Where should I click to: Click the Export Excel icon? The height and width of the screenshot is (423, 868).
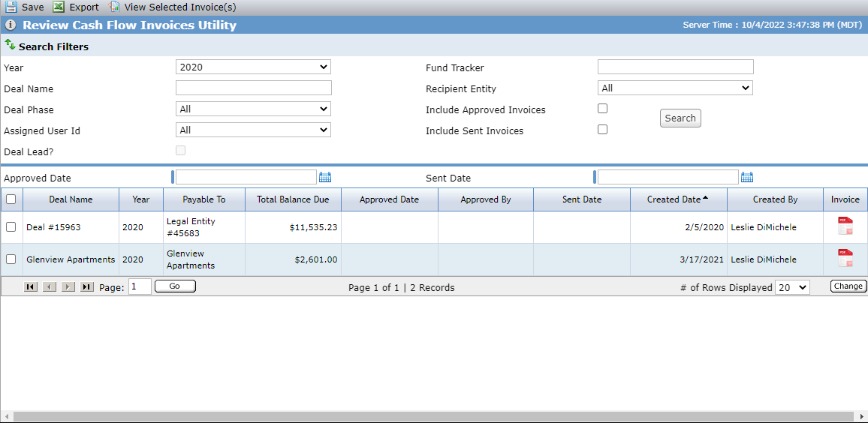coord(59,7)
